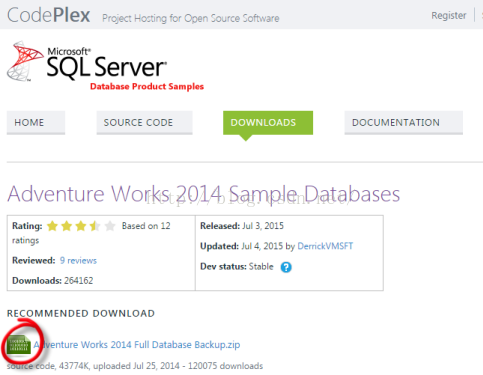Click Adventure Works 2014 Sample Databases heading
Screen dimensions: 483x375
point(203,194)
